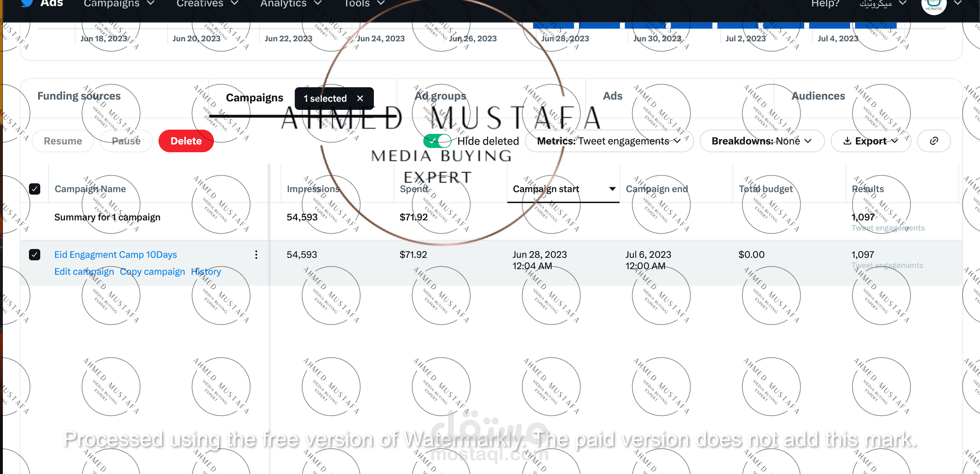Open the Metrics: Tweet engagements dropdown

tap(609, 141)
